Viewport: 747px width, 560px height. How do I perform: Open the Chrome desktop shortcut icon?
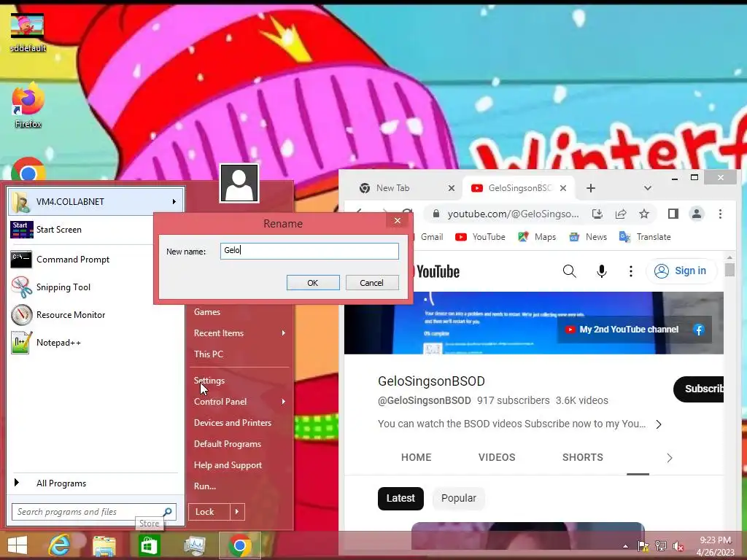[x=28, y=171]
